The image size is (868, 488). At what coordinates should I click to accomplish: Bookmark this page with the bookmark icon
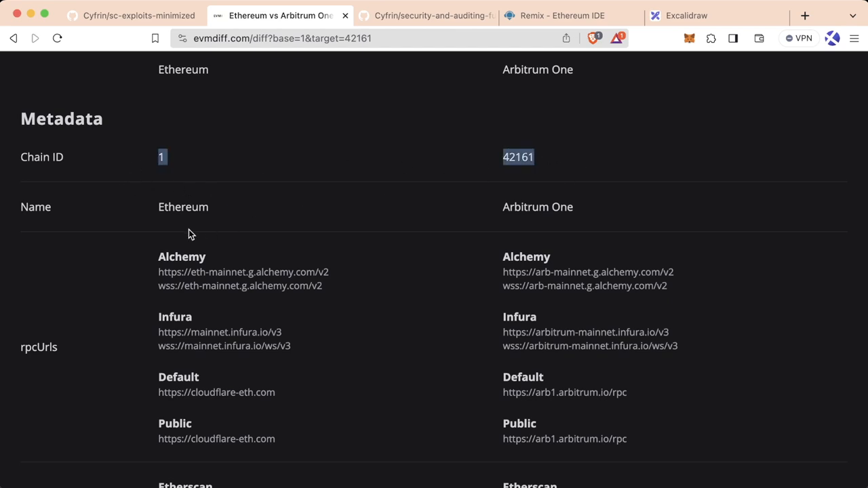click(155, 39)
